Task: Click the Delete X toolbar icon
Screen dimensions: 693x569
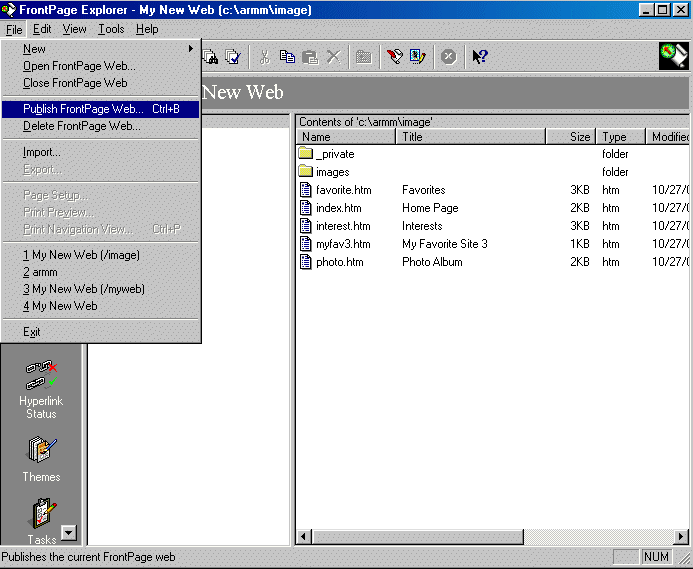Action: 334,57
